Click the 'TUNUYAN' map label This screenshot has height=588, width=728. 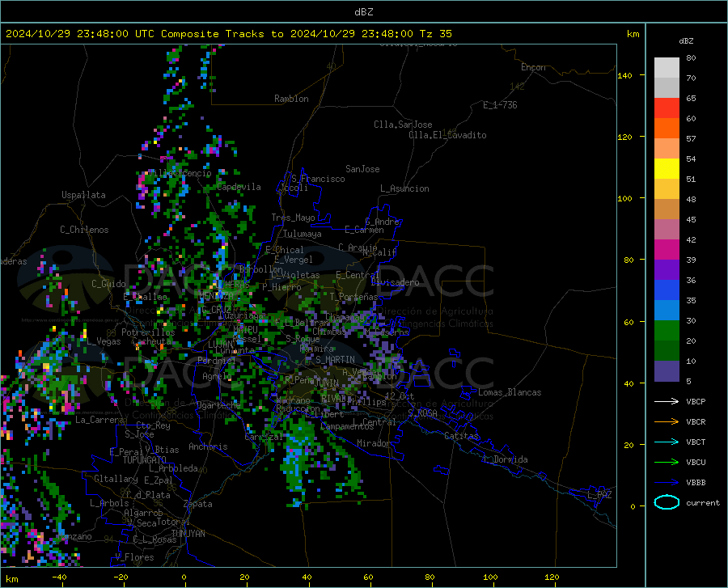[188, 534]
